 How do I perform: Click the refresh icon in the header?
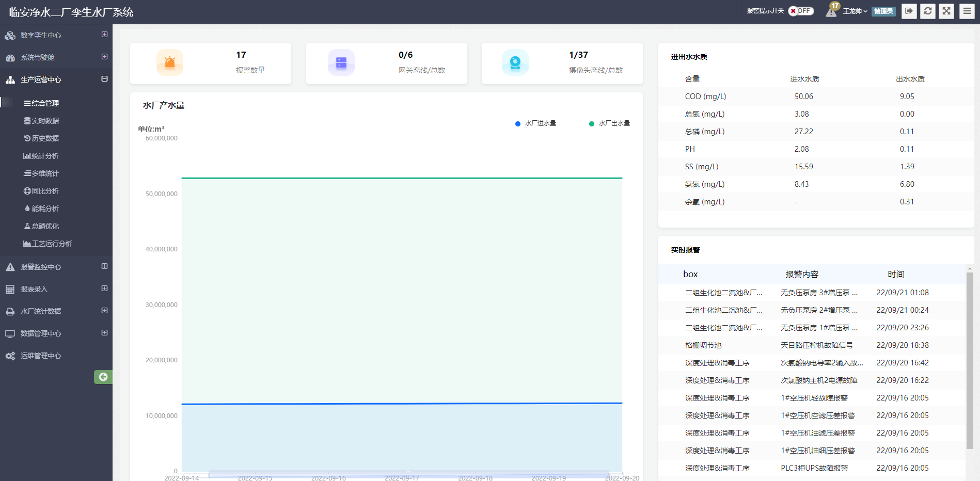point(928,11)
